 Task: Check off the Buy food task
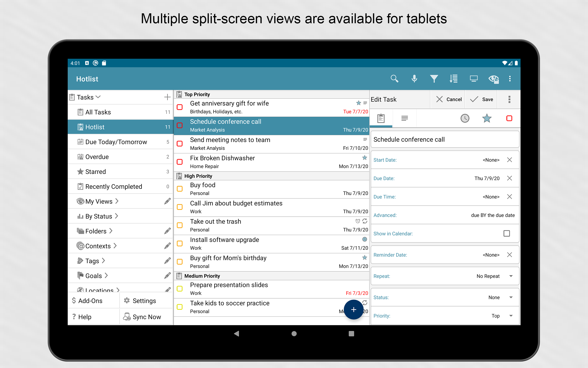[180, 189]
